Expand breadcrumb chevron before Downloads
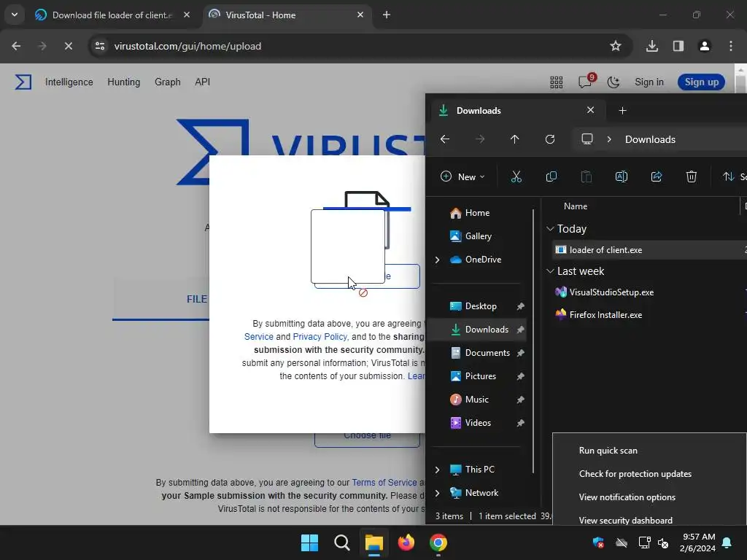This screenshot has height=560, width=747. pyautogui.click(x=609, y=139)
